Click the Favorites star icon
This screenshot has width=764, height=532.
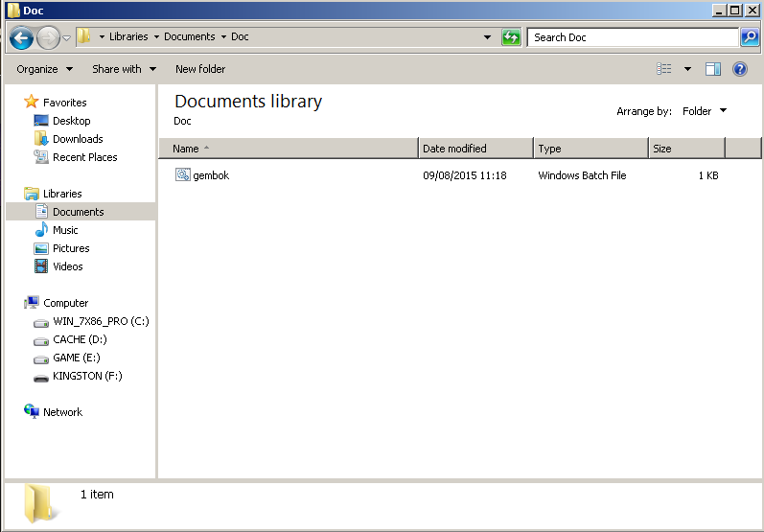click(32, 102)
